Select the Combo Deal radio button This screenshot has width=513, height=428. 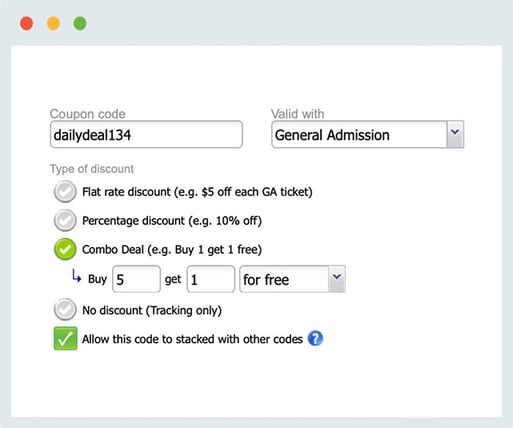click(65, 249)
